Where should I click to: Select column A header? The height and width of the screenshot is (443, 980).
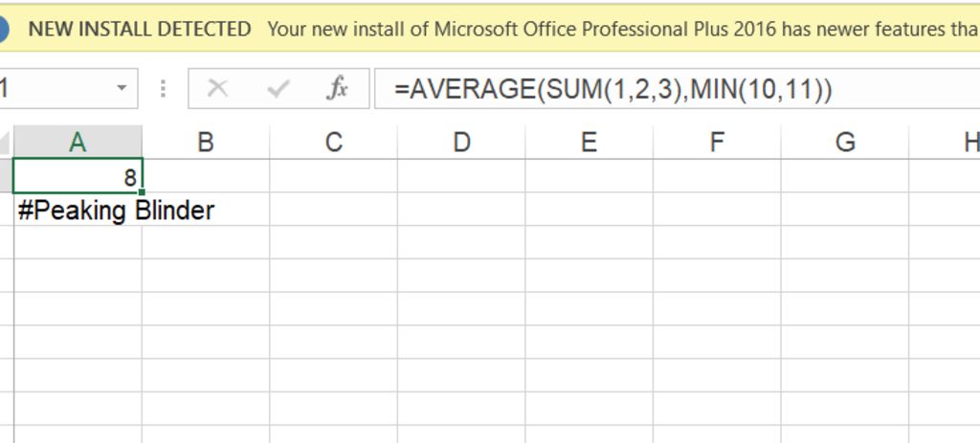[x=78, y=143]
